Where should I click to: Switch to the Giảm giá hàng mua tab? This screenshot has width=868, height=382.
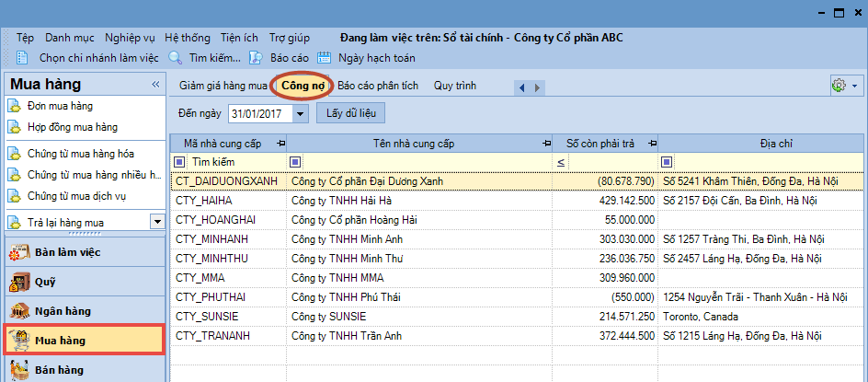coord(223,86)
